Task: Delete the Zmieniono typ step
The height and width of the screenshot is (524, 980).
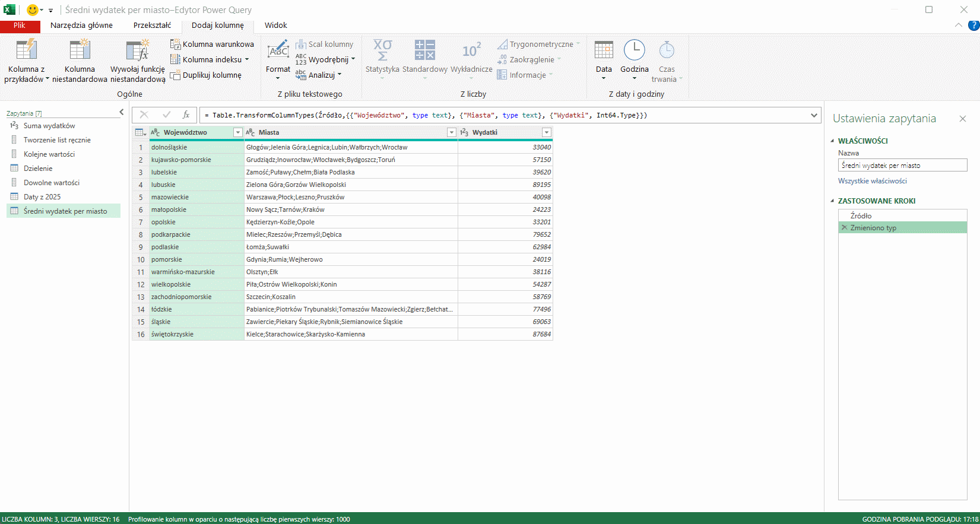Action: (844, 227)
